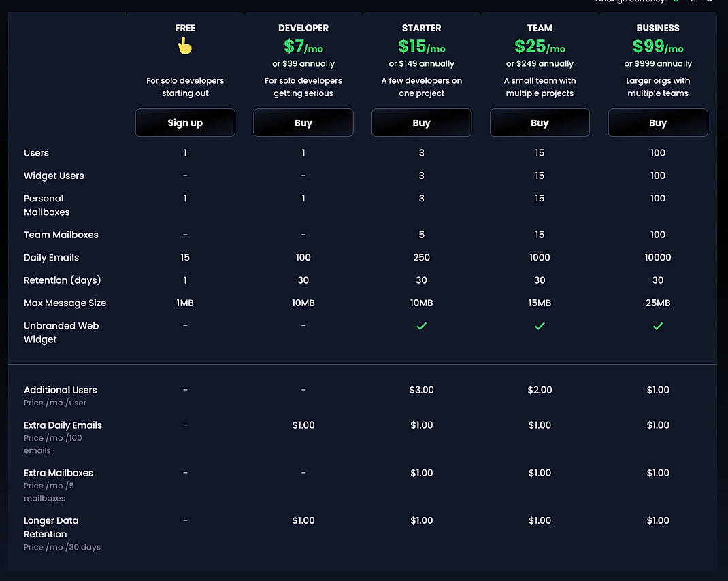Click Team plan's Widget Users value 15
Viewport: 728px width, 581px height.
[x=540, y=176]
